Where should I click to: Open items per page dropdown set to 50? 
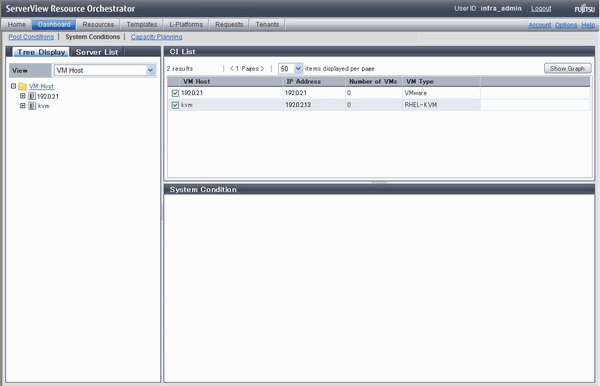pos(290,68)
